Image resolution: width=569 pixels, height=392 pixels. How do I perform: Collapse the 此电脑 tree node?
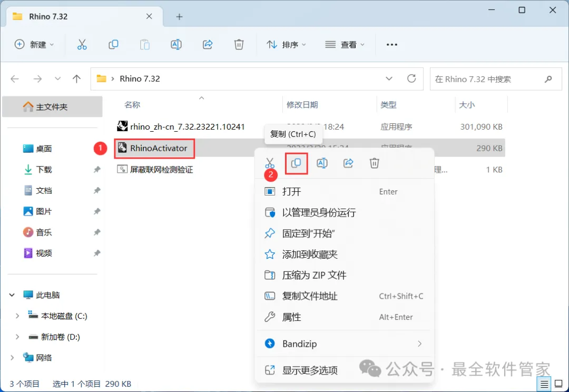pyautogui.click(x=12, y=295)
